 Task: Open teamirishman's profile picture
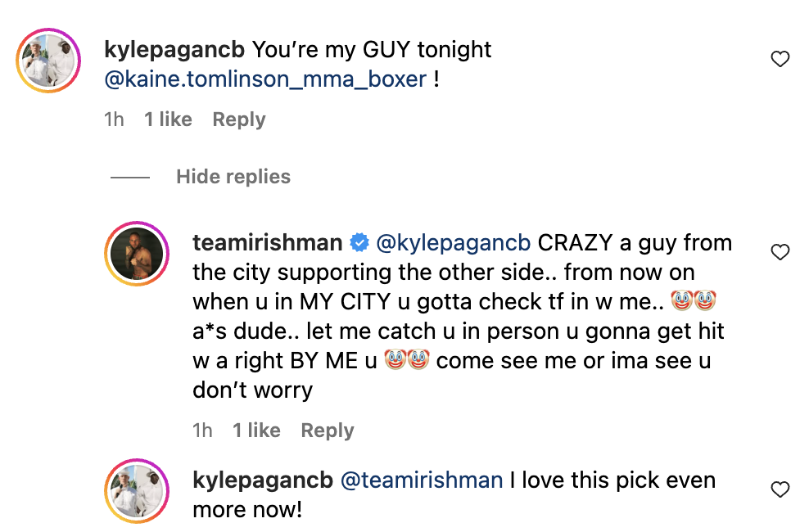(136, 253)
